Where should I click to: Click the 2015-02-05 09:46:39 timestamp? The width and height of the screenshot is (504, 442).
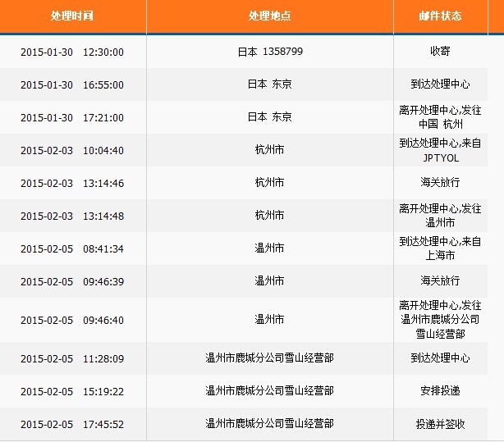[x=72, y=280]
